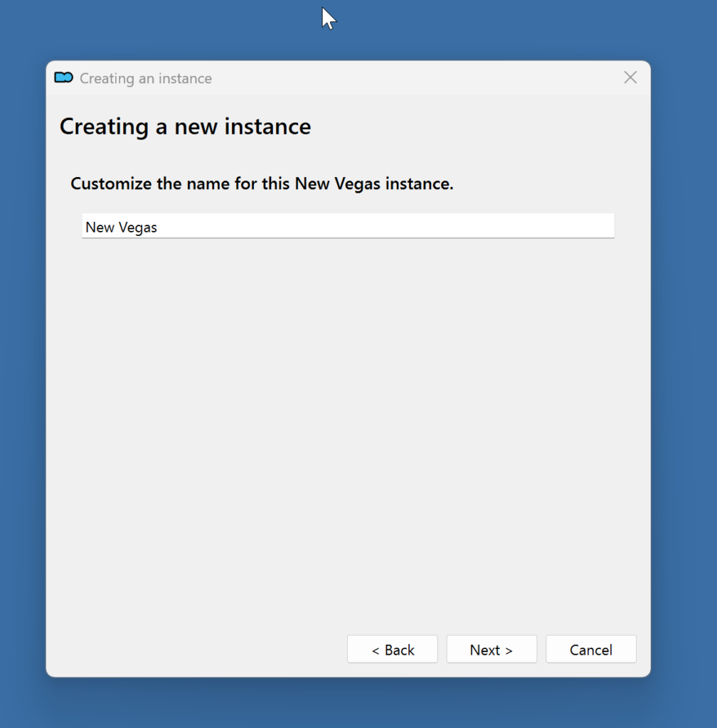Focus the instance name text field
The width and height of the screenshot is (717, 728).
tap(348, 227)
